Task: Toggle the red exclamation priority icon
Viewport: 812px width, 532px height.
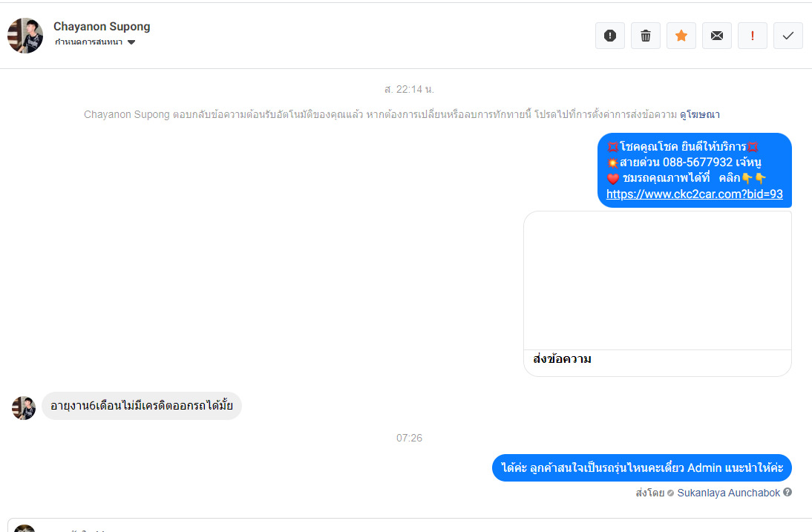Action: [x=753, y=36]
